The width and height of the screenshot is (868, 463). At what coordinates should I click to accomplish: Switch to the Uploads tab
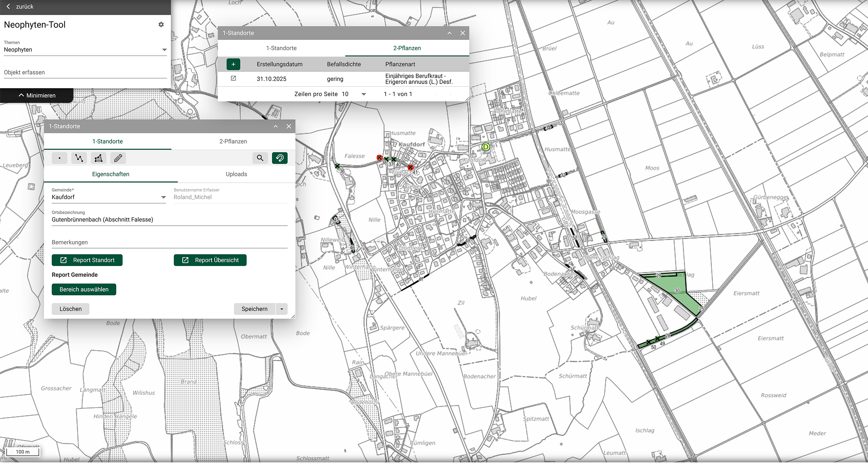236,174
